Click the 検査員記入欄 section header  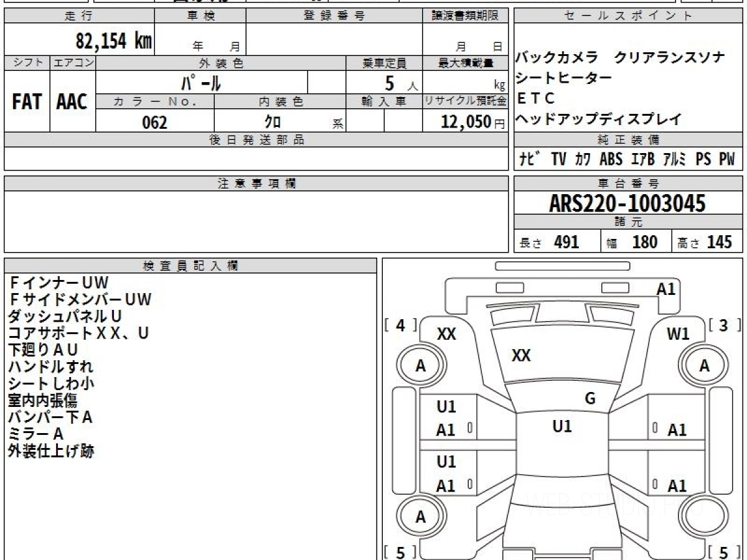pos(190,266)
